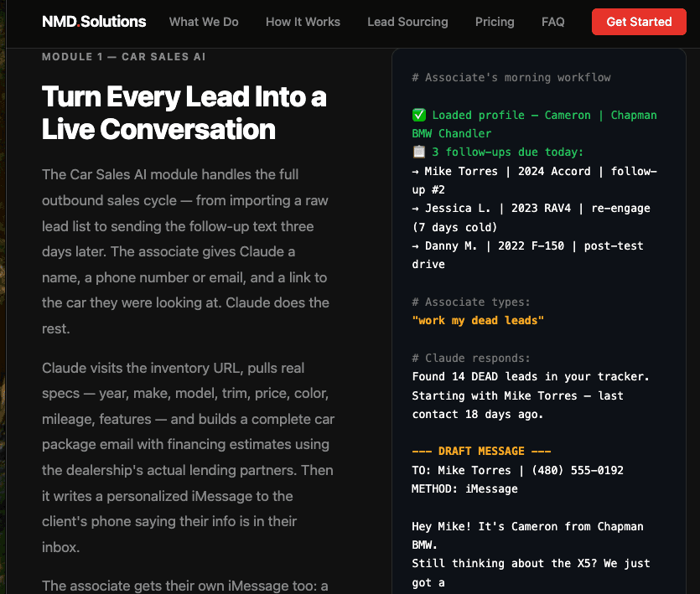The height and width of the screenshot is (594, 700).
Task: Click the DRAFT MESSAGE header
Action: tap(480, 451)
